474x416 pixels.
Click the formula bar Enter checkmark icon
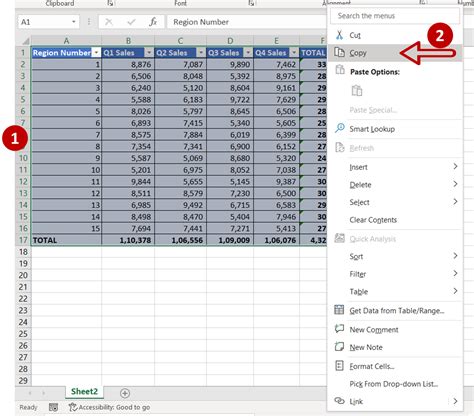131,22
